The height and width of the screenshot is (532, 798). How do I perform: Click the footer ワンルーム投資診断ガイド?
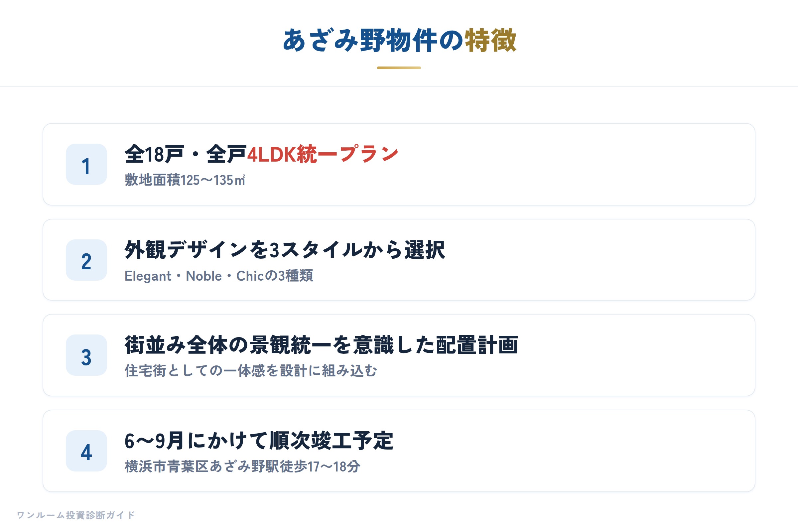pos(76,515)
